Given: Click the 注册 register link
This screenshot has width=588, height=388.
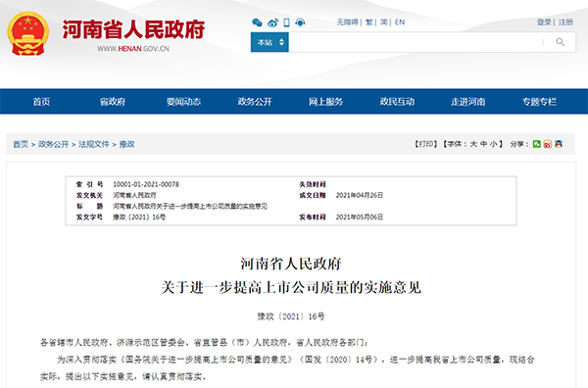Looking at the screenshot, I should [565, 23].
